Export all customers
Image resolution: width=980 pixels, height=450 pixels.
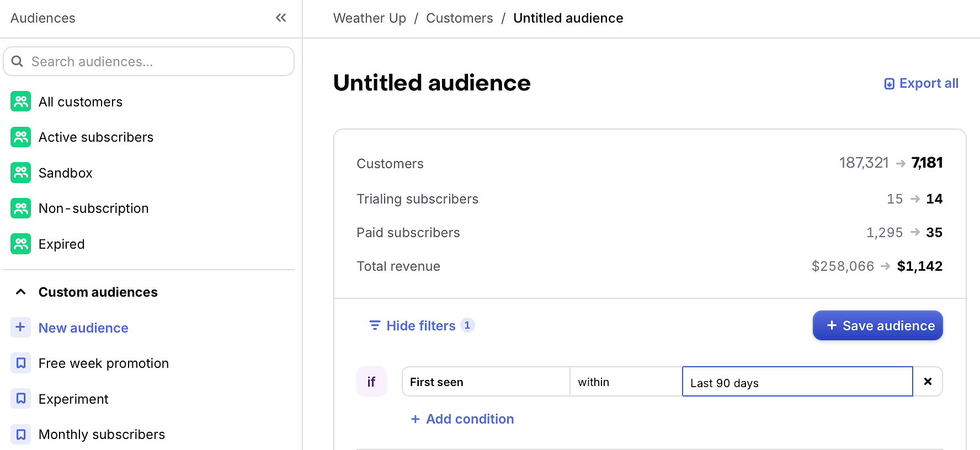tap(921, 83)
